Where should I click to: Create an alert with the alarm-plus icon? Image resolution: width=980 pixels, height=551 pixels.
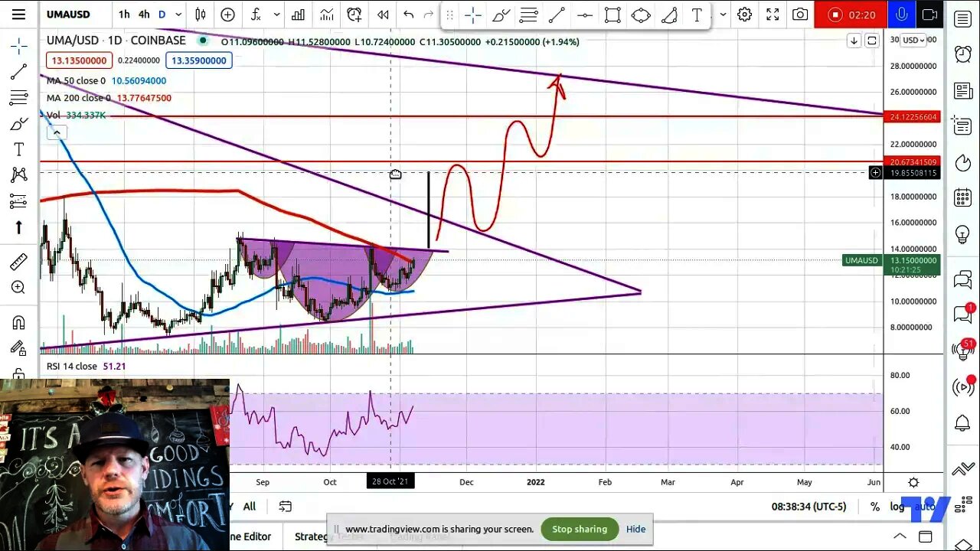coord(354,14)
